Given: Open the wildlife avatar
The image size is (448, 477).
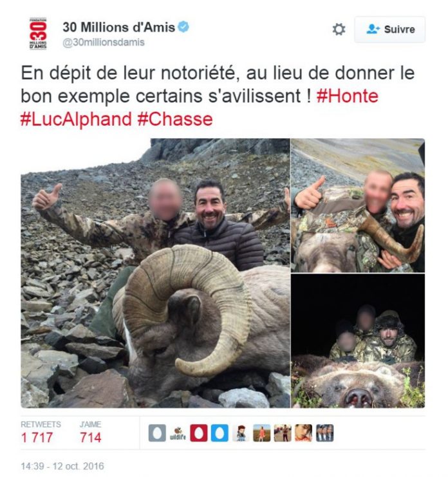Looking at the screenshot, I should [178, 433].
